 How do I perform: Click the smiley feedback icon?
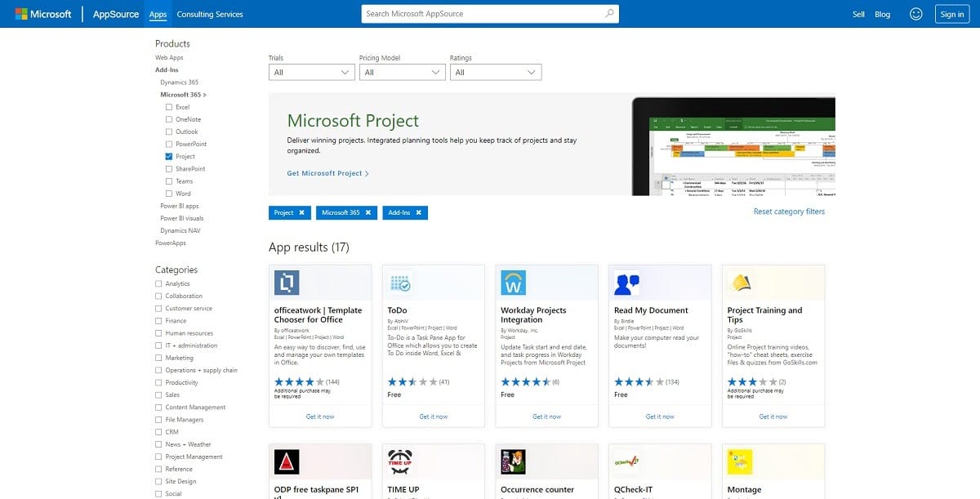pos(915,14)
